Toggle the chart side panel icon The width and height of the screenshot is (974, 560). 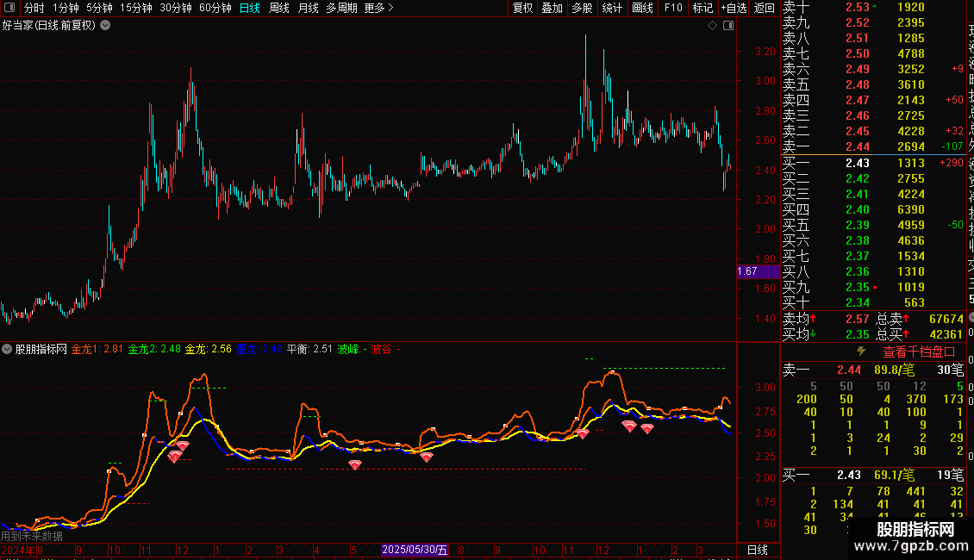pyautogui.click(x=728, y=26)
